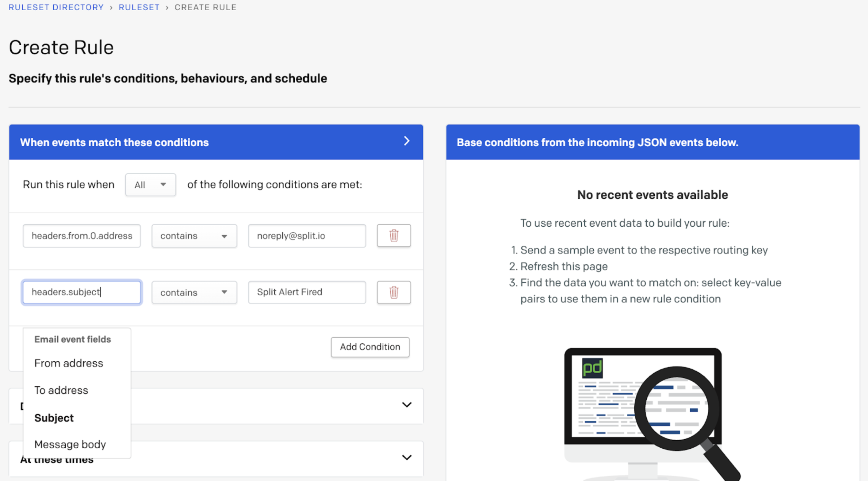
Task: Click the headers.subject field input
Action: click(x=81, y=292)
